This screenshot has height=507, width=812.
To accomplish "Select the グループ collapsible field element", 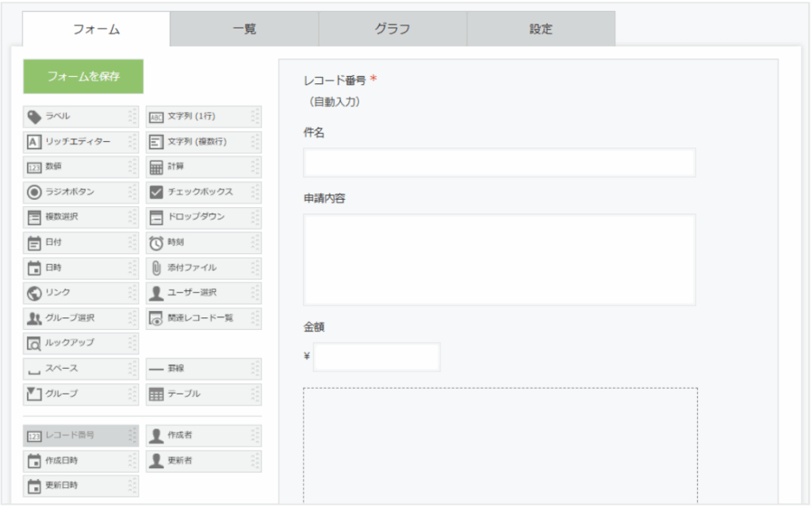I will point(79,394).
